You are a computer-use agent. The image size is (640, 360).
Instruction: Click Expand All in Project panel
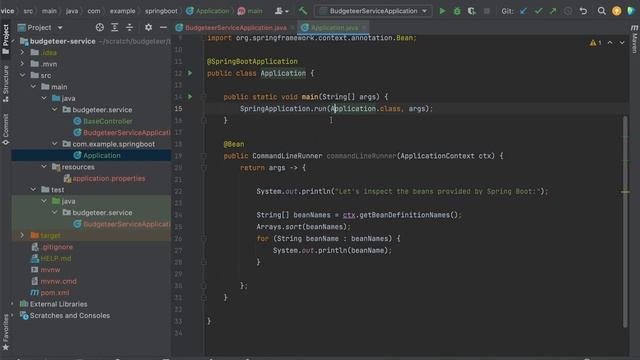(115, 27)
